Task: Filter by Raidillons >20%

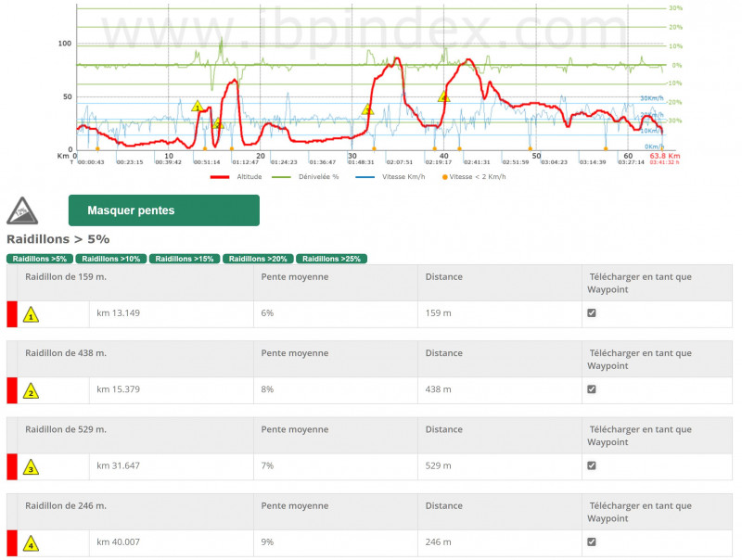Action: tap(258, 259)
